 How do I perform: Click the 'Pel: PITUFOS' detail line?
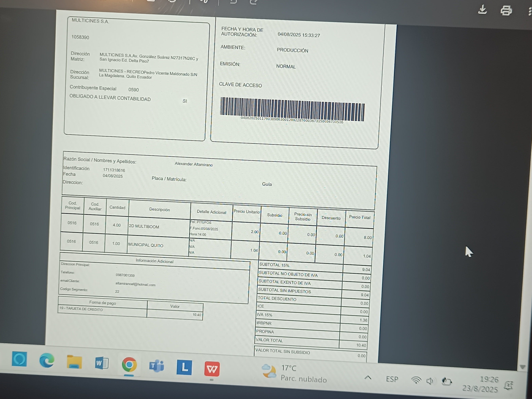pyautogui.click(x=201, y=222)
